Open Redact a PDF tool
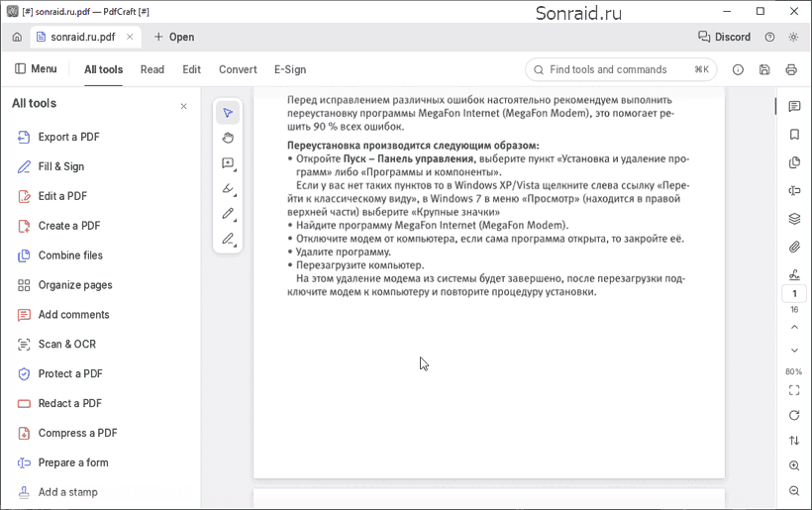Screen dimensions: 812x510 point(59,403)
